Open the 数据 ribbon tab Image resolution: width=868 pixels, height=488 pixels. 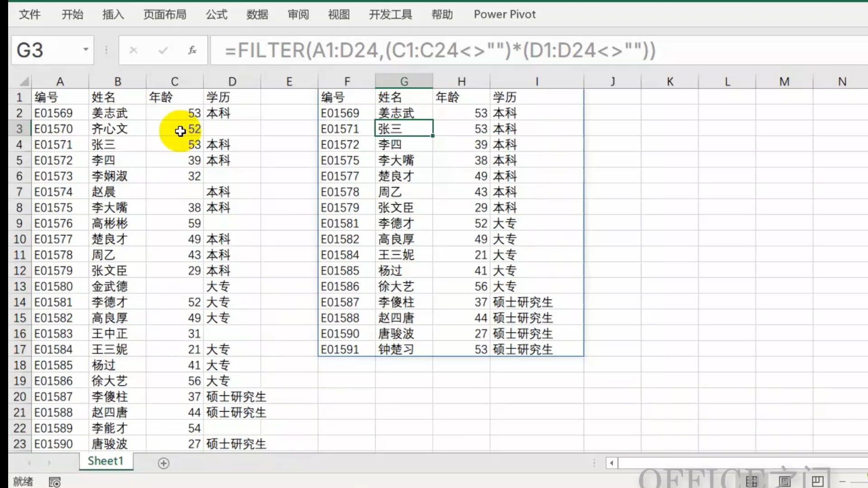[257, 14]
